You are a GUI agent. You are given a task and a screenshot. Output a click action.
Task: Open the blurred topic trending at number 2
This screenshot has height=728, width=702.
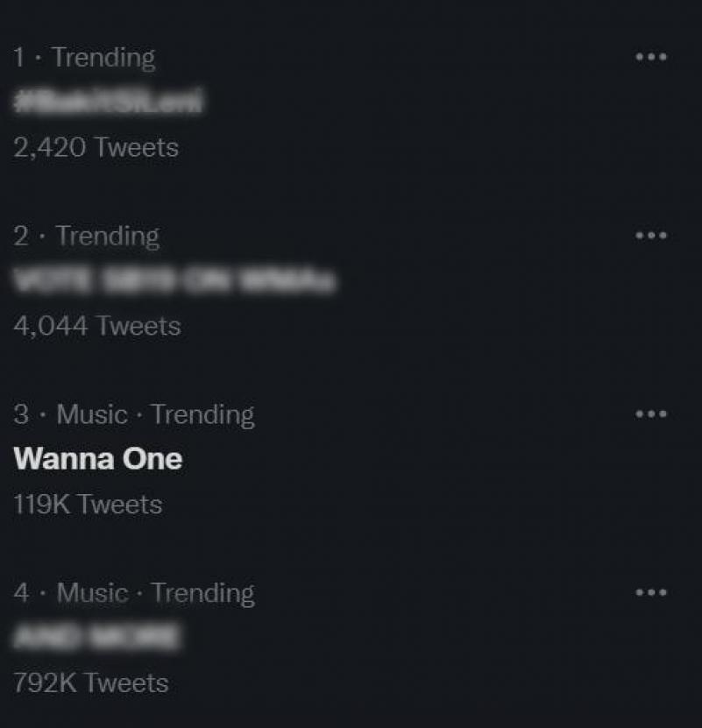174,281
